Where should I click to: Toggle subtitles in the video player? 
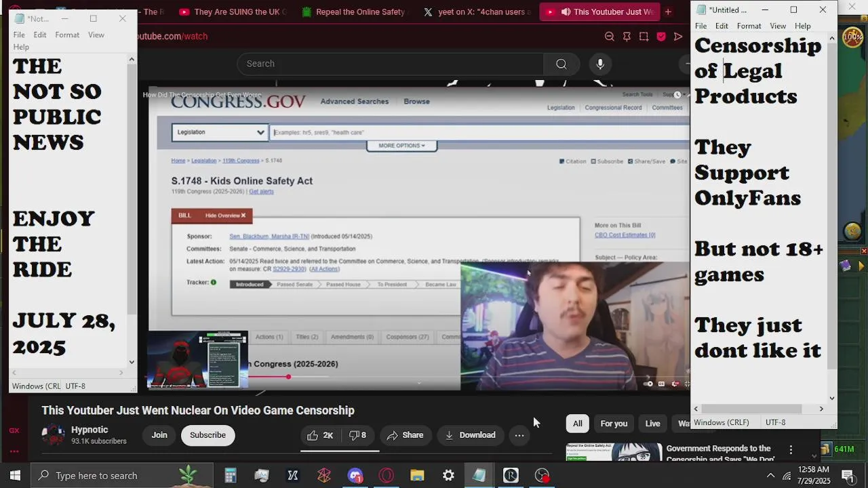pyautogui.click(x=662, y=384)
